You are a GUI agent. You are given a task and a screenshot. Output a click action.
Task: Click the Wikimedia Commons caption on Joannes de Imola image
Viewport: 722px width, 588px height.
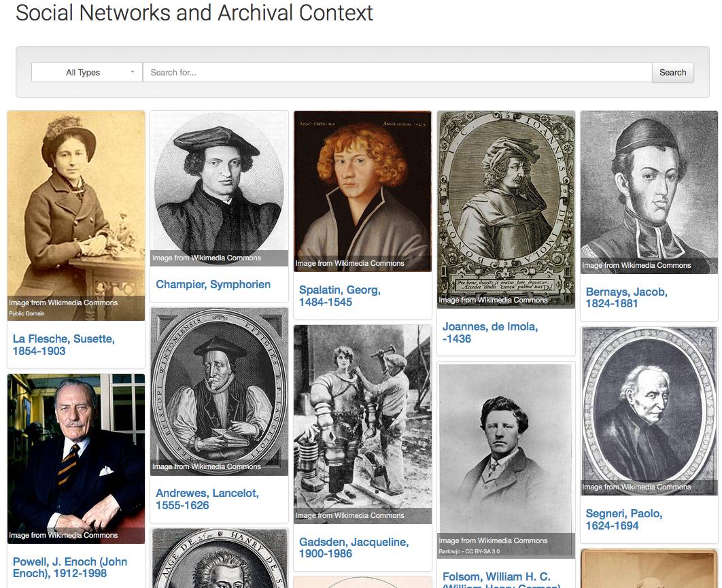click(493, 300)
